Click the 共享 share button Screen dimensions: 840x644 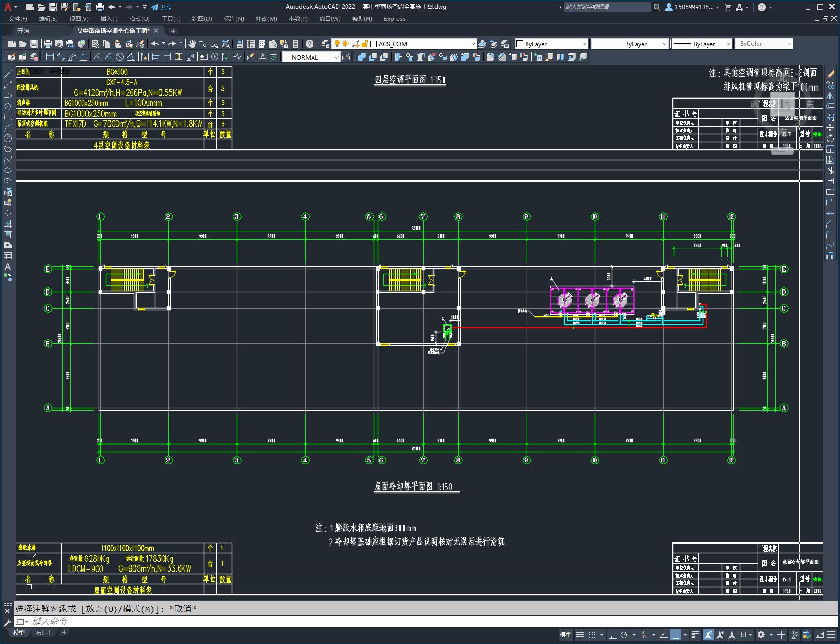(162, 7)
